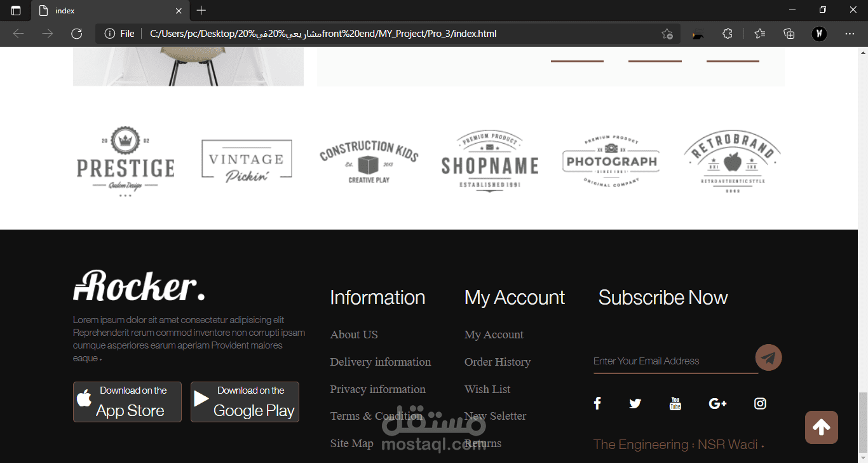This screenshot has height=463, width=868.
Task: Add this page to favorites
Action: point(667,34)
